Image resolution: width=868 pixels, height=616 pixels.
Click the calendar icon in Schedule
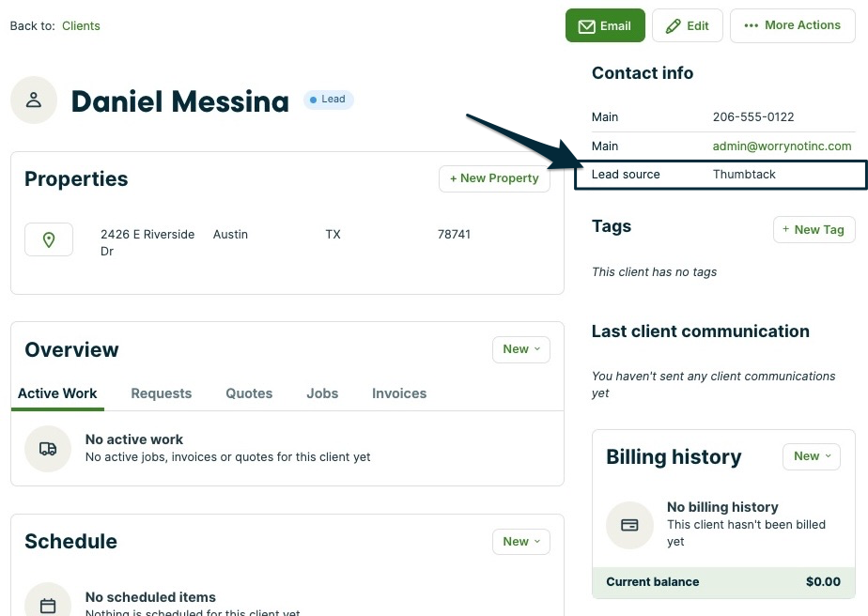pos(48,606)
